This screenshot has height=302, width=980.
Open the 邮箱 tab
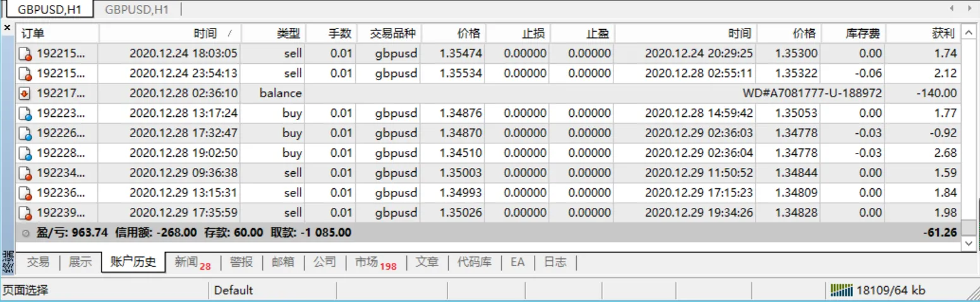tap(282, 262)
